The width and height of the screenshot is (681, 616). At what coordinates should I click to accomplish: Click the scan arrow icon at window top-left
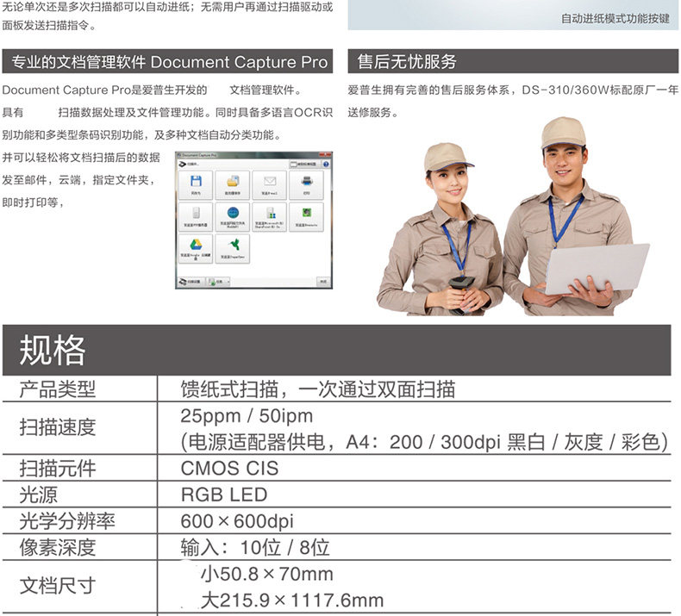tap(183, 164)
